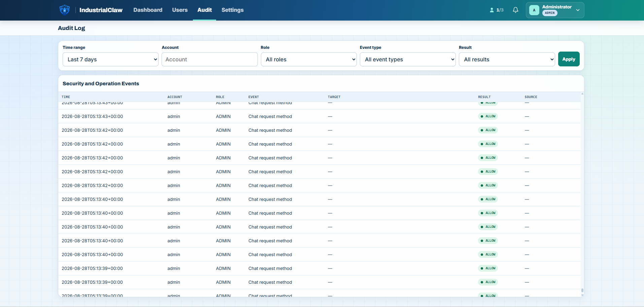Open the notifications bell
The height and width of the screenshot is (307, 644).
[515, 10]
